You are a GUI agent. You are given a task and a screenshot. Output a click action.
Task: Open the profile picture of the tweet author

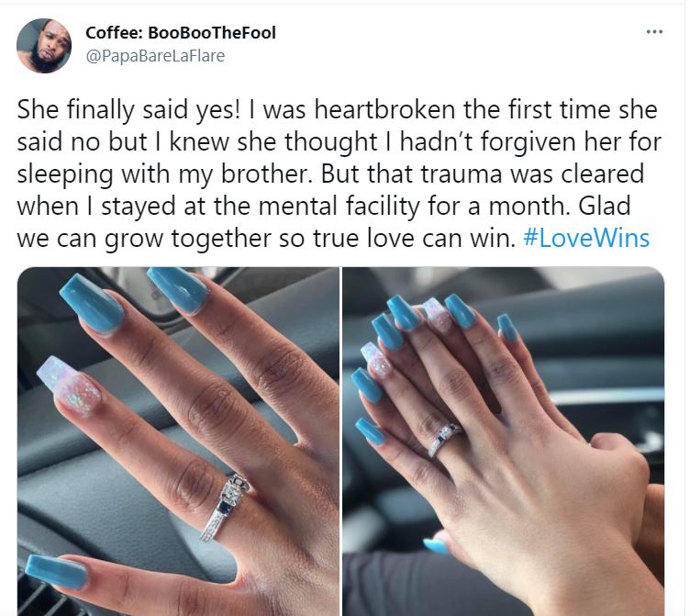(44, 46)
